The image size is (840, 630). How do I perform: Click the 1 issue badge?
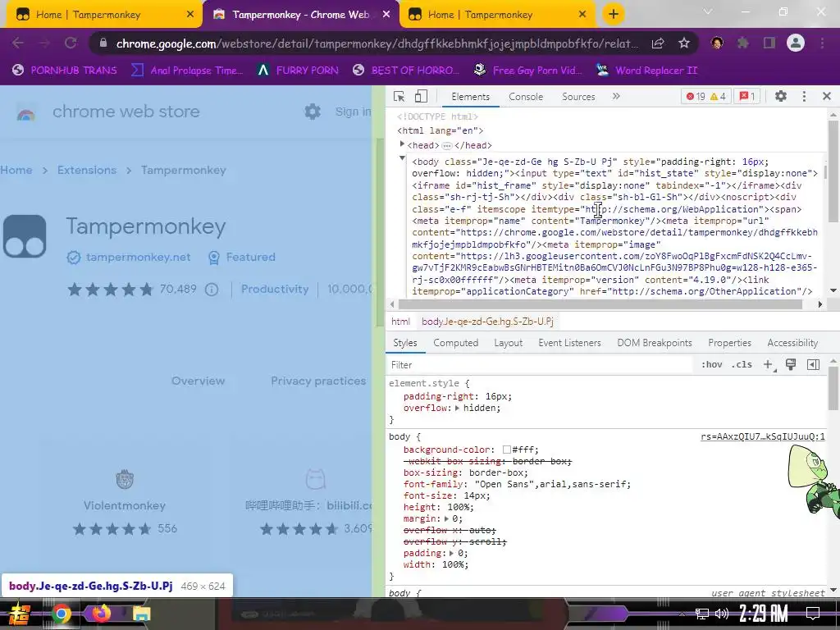746,97
